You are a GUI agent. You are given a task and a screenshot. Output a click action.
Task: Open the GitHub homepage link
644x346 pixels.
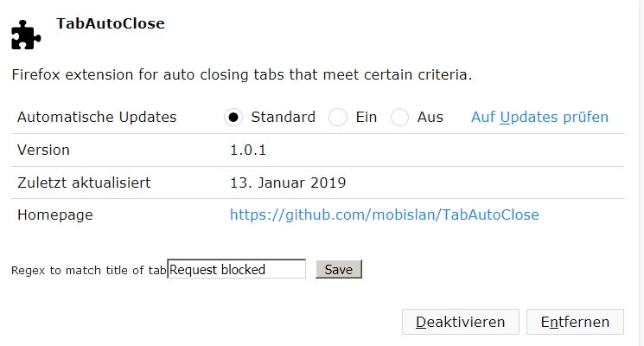pos(384,215)
